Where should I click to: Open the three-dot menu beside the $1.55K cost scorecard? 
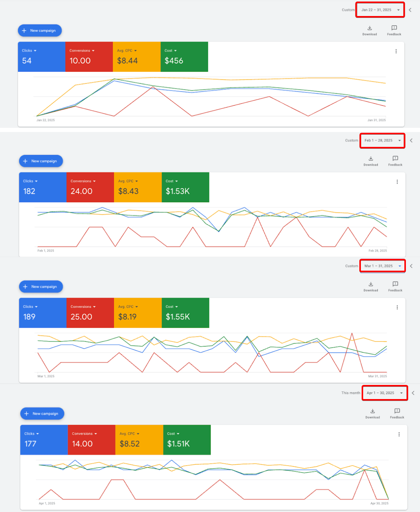point(397,307)
